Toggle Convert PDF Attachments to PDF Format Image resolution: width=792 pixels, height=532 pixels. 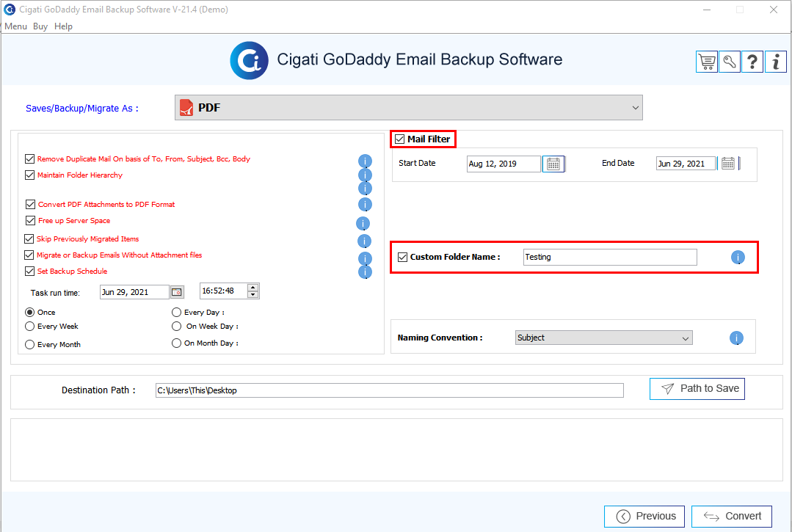pos(30,205)
